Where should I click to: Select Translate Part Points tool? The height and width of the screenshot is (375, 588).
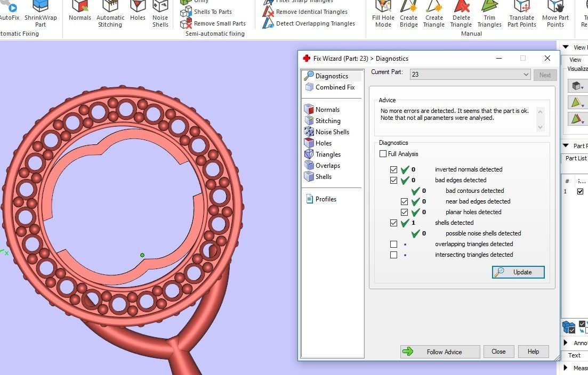point(521,14)
